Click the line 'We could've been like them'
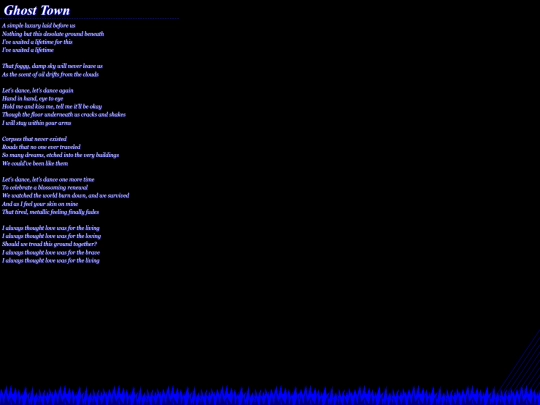540x405 pixels. pos(35,163)
